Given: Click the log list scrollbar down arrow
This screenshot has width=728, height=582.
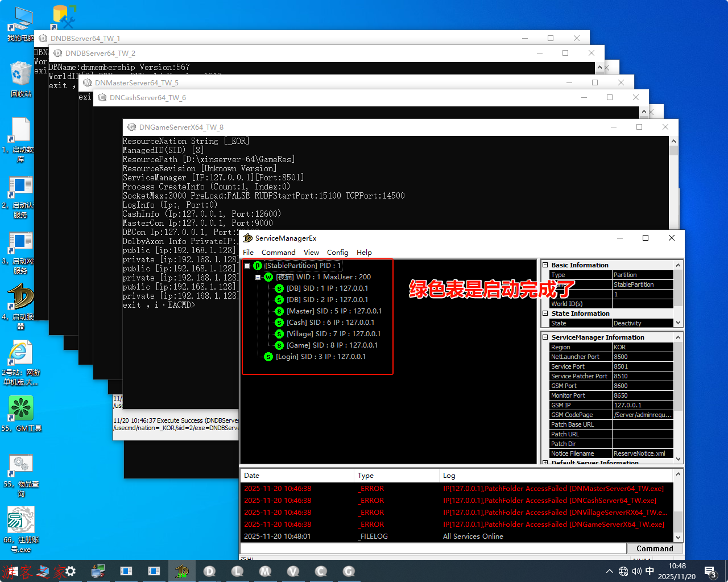Looking at the screenshot, I should [678, 537].
